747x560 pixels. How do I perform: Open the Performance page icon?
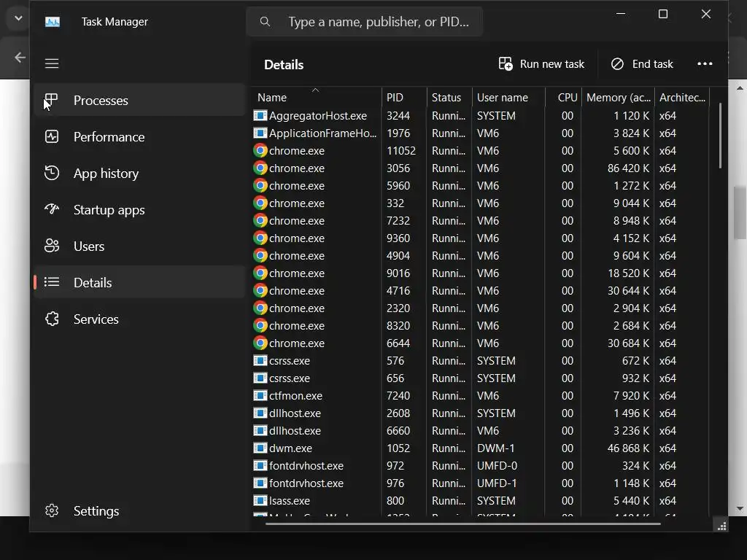coord(51,136)
